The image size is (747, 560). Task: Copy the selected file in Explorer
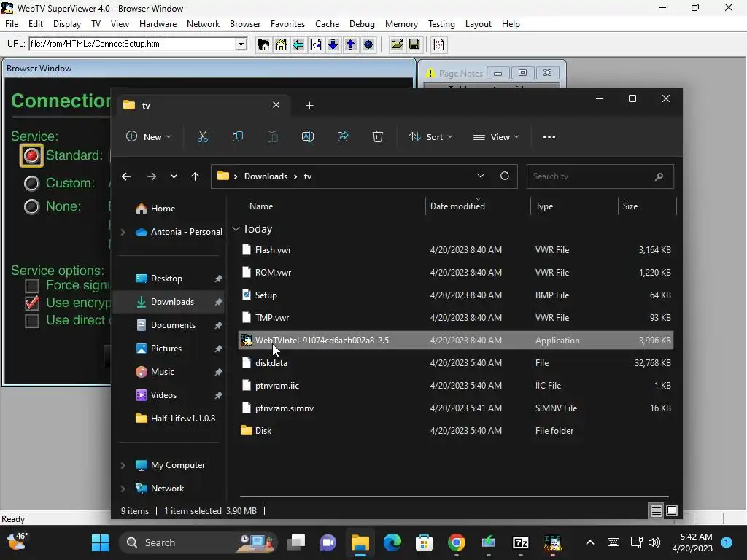pos(237,136)
